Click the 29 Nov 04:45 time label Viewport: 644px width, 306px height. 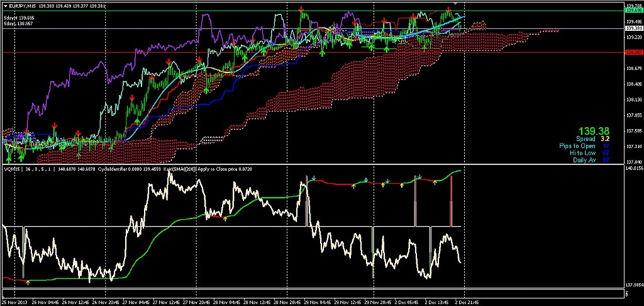pyautogui.click(x=319, y=301)
